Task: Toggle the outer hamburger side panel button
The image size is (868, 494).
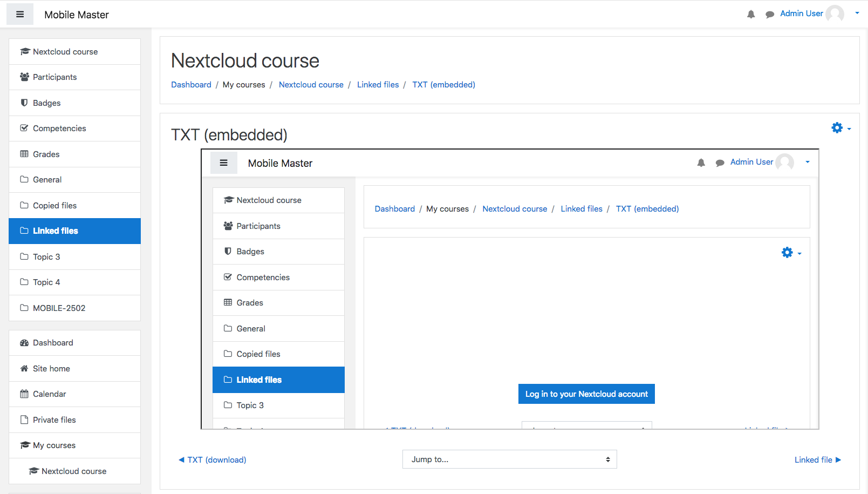Action: pyautogui.click(x=20, y=15)
